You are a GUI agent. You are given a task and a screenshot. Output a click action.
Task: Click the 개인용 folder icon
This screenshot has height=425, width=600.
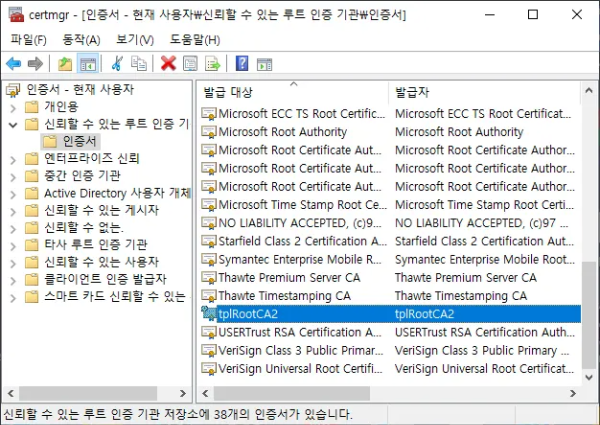[32, 107]
